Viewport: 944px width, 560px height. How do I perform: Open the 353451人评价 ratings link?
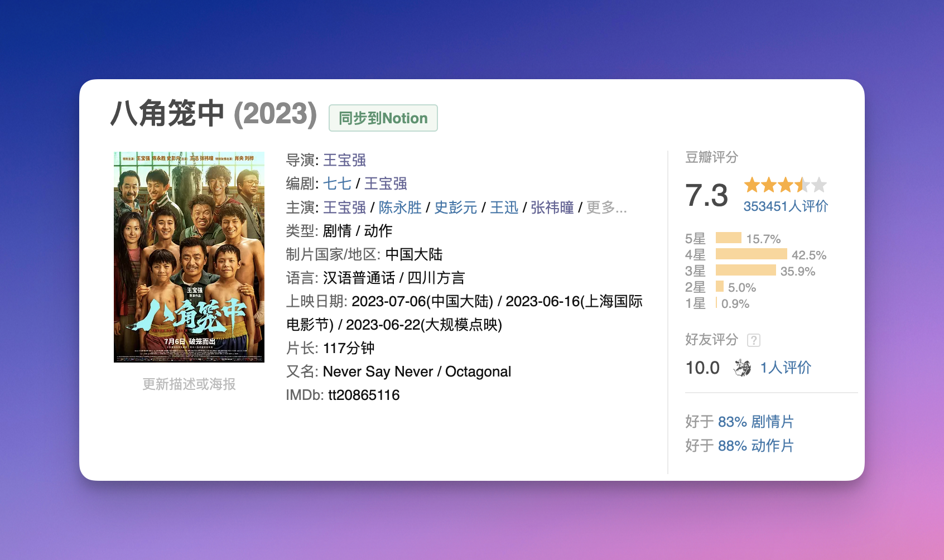[x=786, y=206]
